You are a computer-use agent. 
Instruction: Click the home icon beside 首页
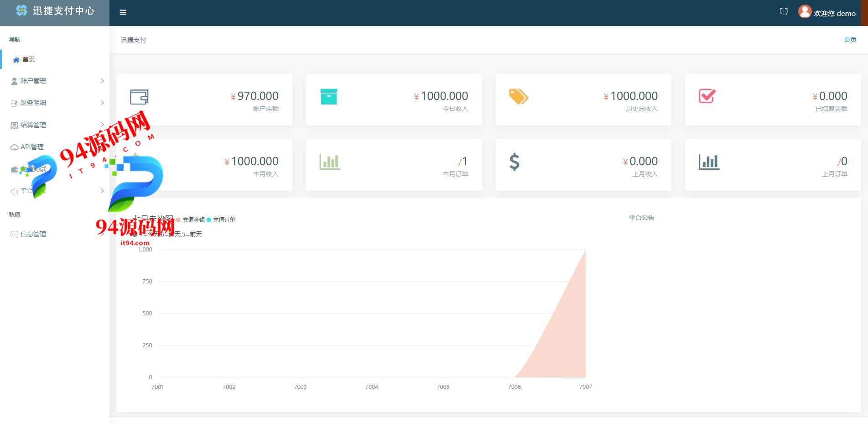tap(16, 60)
